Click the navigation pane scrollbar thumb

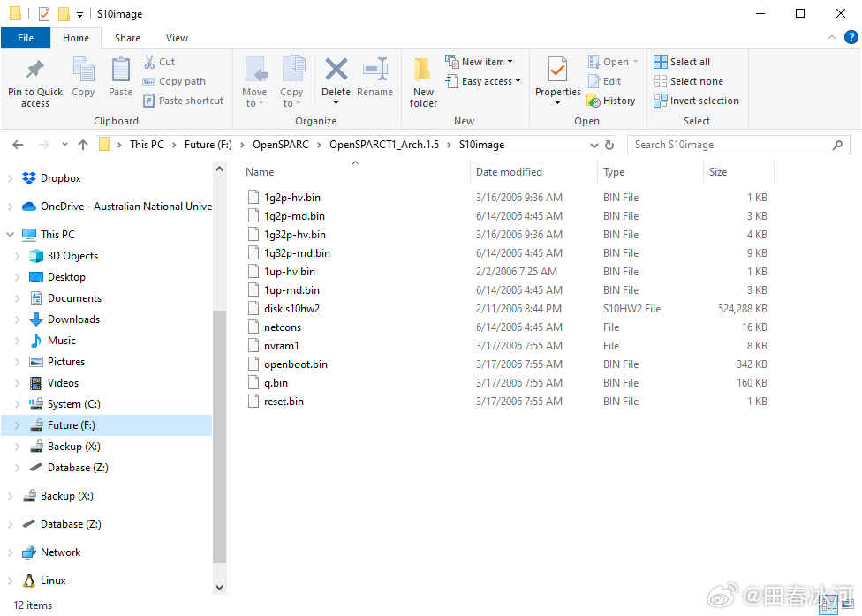pyautogui.click(x=219, y=437)
